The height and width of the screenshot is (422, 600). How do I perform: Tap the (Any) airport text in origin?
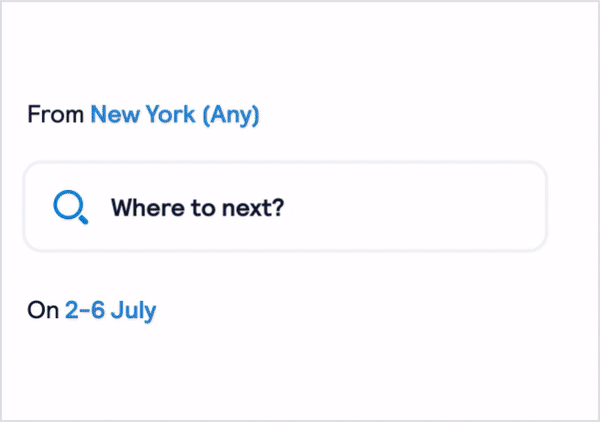(231, 115)
